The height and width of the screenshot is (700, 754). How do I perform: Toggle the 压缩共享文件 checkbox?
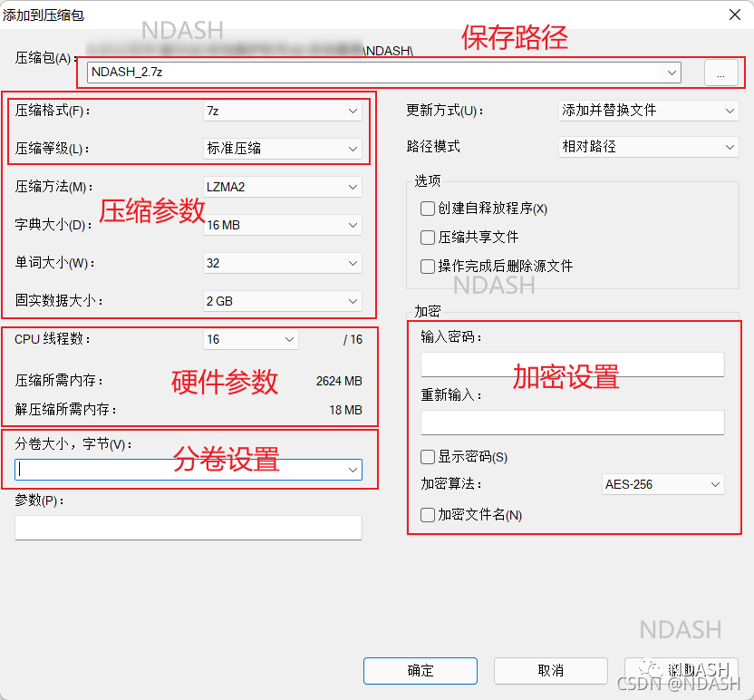pyautogui.click(x=428, y=238)
